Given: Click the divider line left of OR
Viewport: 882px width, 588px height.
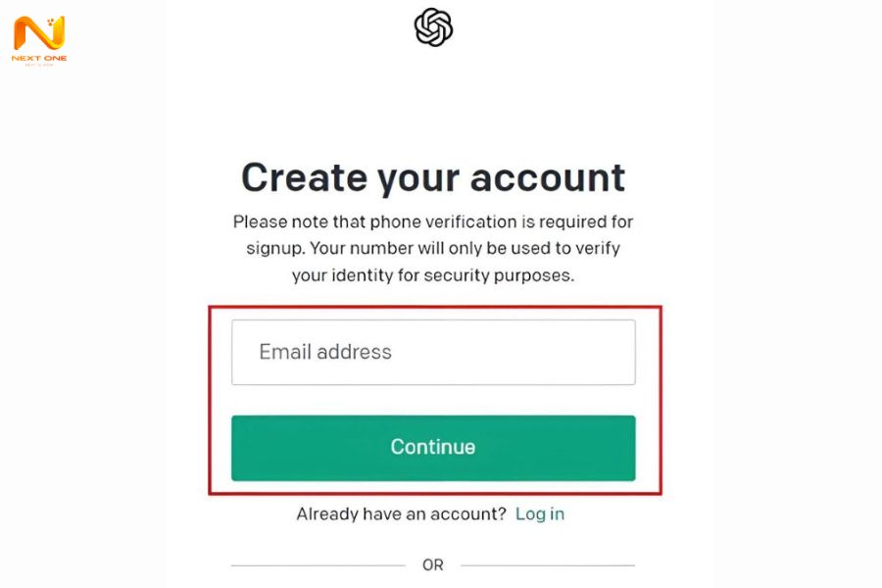Looking at the screenshot, I should 318,565.
